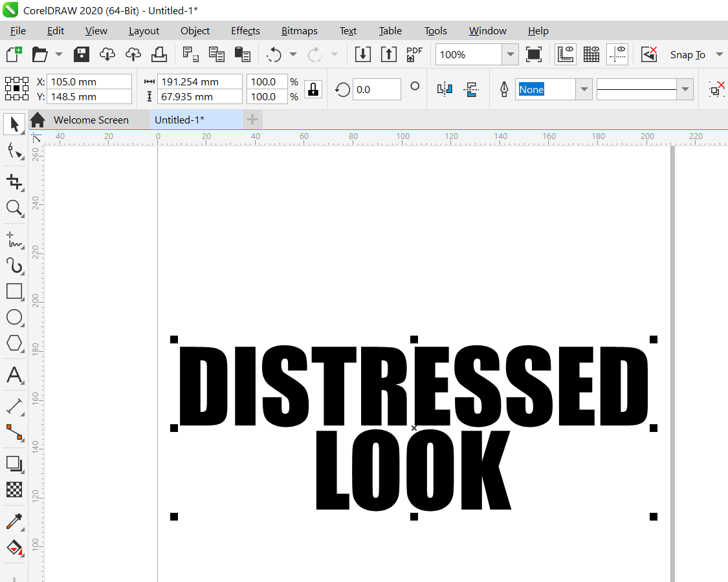
Task: Click the Open from Cloud icon
Action: tap(107, 54)
